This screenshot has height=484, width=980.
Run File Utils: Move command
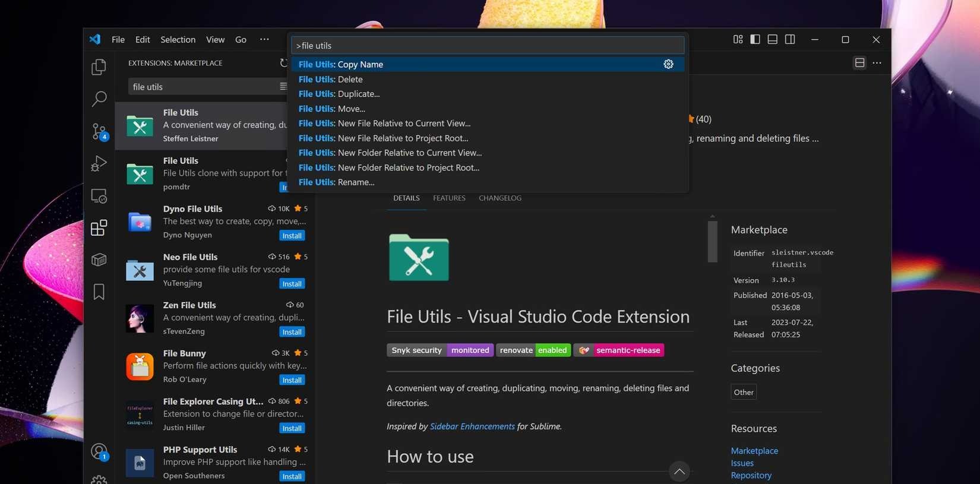click(488, 109)
